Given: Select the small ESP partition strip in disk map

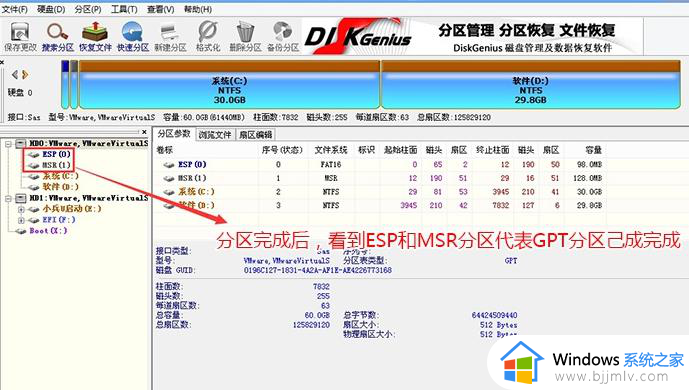Looking at the screenshot, I should click(65, 85).
